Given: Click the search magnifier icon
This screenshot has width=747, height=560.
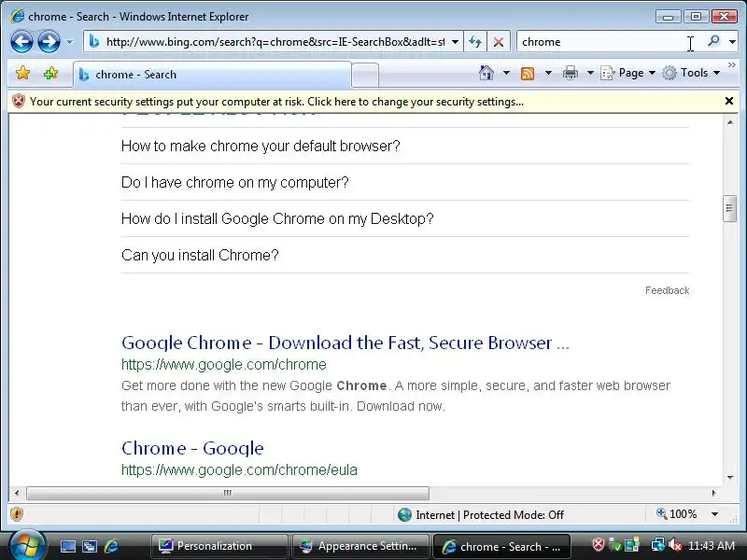Looking at the screenshot, I should coord(713,41).
